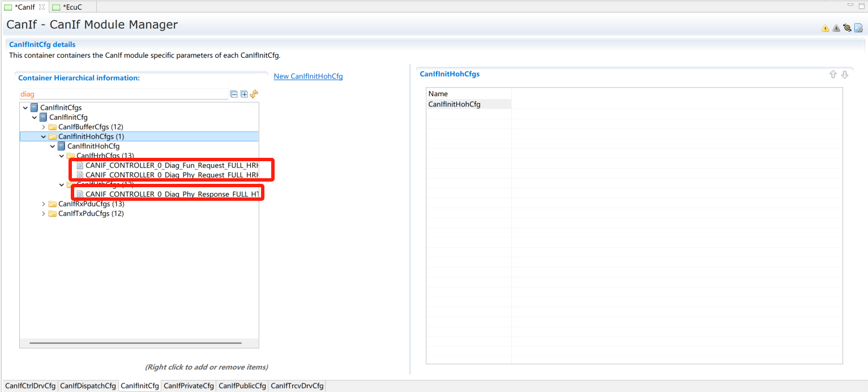Expand the CanIfRxPduCfgs (13) folder
Screen dimensions: 868x392
[44, 204]
